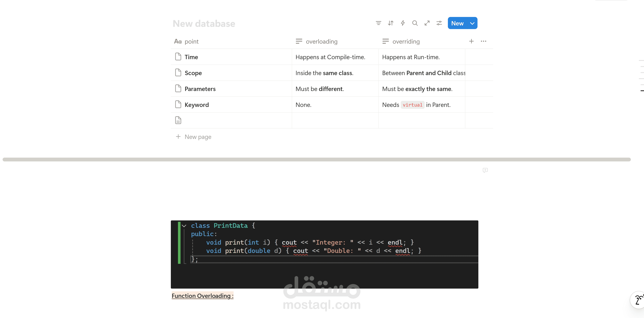Open the automations lightning bolt icon

click(403, 23)
